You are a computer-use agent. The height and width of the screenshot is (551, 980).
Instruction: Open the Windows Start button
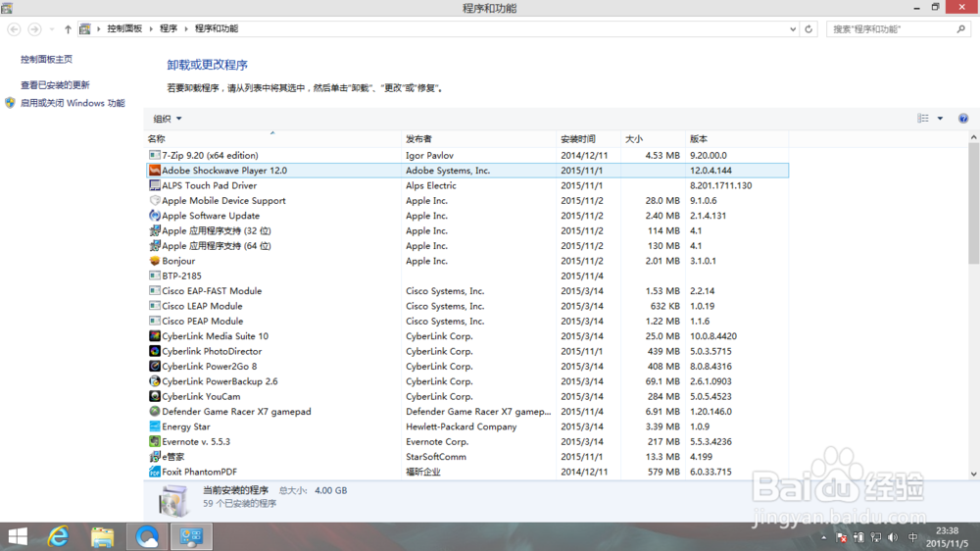click(x=18, y=536)
